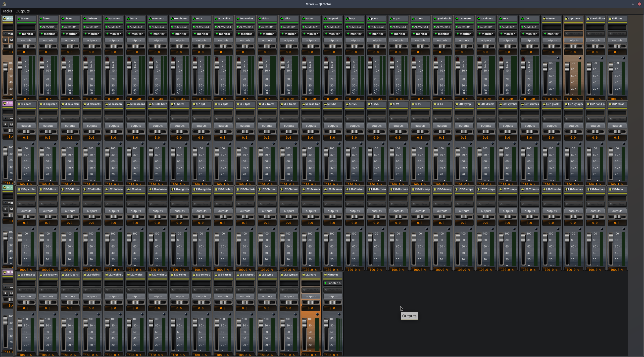
Task: Click the drums bus waveform icon
Action: (x=413, y=19)
